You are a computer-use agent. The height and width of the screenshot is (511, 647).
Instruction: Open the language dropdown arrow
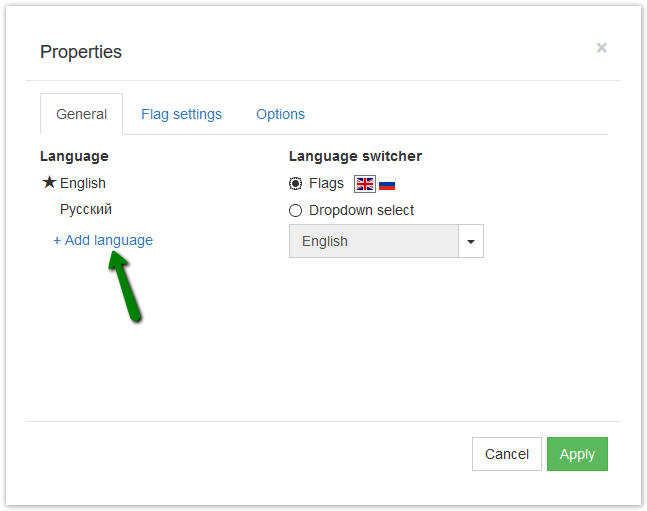pyautogui.click(x=471, y=241)
